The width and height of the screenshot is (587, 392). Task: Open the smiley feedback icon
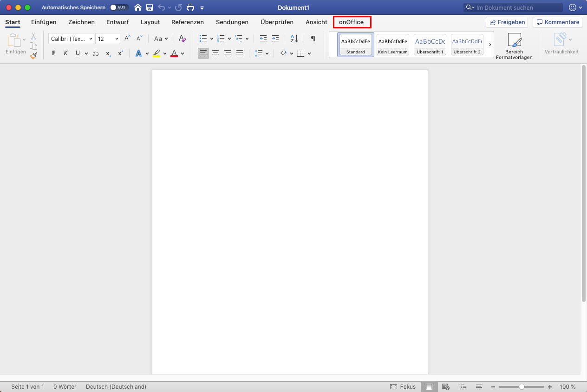tap(573, 7)
